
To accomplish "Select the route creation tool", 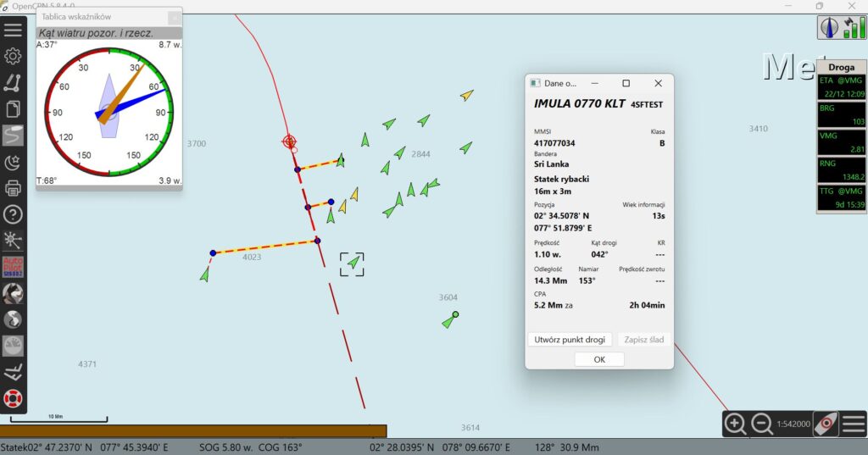I will click(x=13, y=82).
